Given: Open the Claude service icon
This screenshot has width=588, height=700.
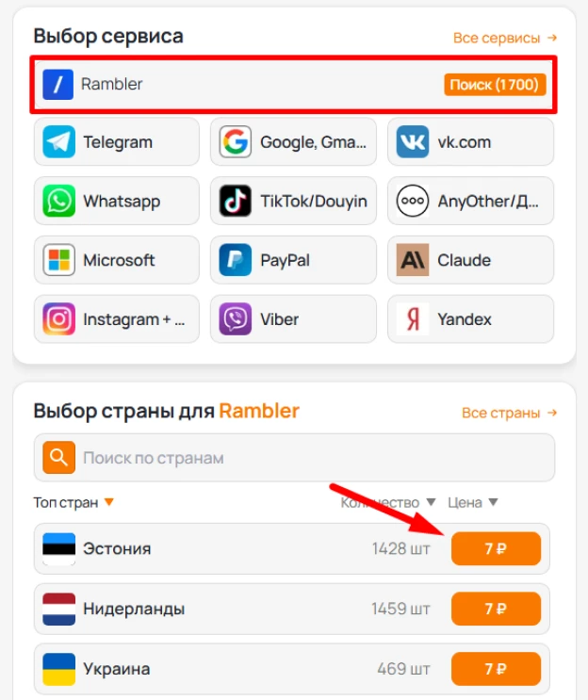Looking at the screenshot, I should (x=413, y=260).
